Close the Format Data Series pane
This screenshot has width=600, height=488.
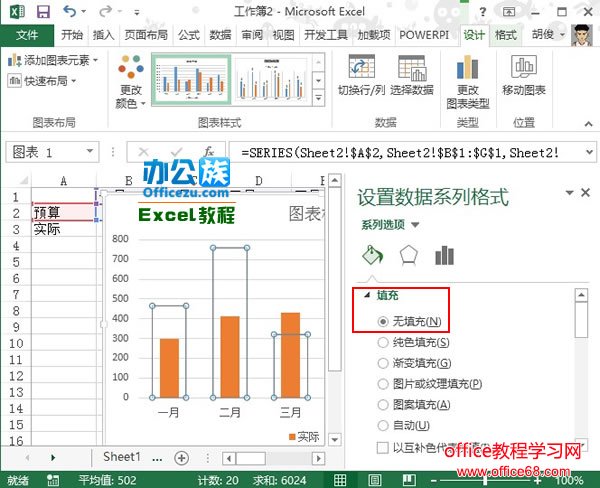(585, 193)
